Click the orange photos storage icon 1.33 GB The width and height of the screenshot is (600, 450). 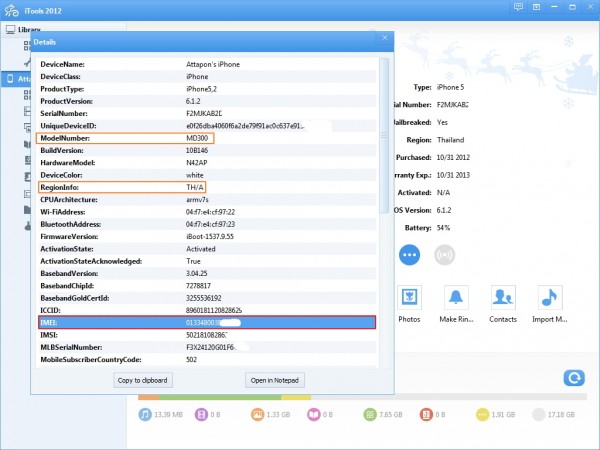(258, 414)
